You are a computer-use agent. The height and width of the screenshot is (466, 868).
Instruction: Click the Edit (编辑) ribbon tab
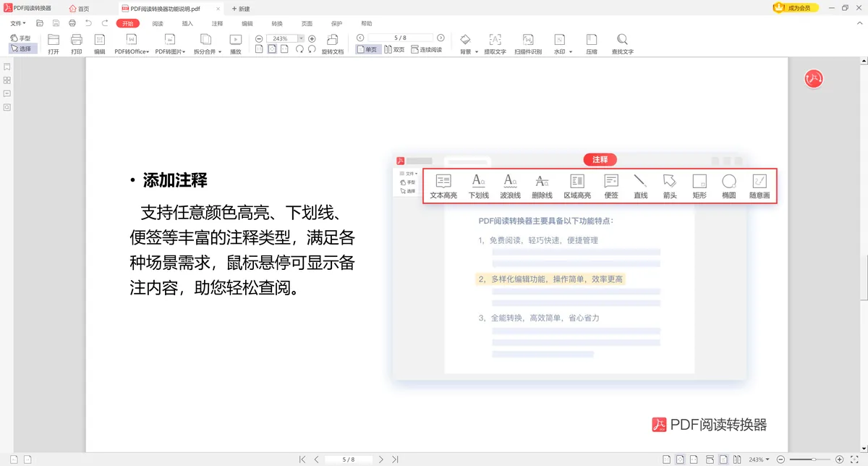(x=247, y=24)
